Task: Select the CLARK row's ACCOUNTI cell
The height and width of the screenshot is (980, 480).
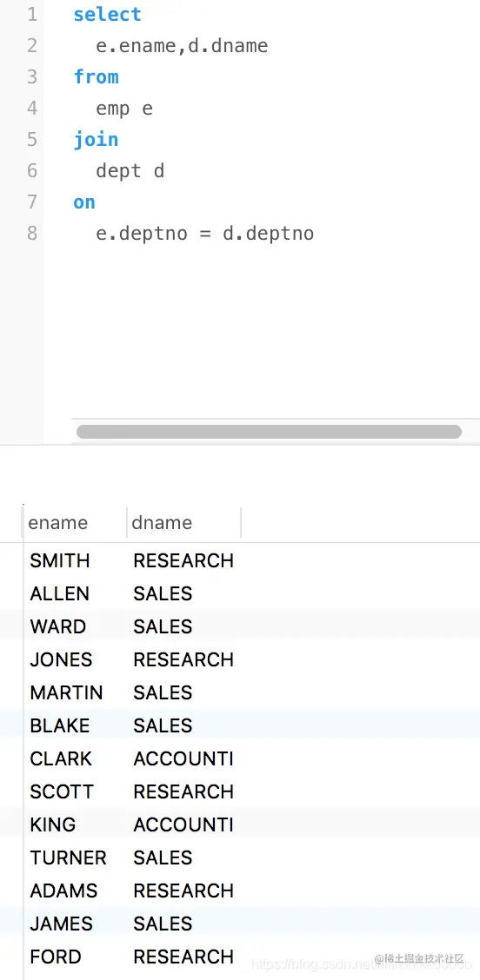Action: click(183, 758)
